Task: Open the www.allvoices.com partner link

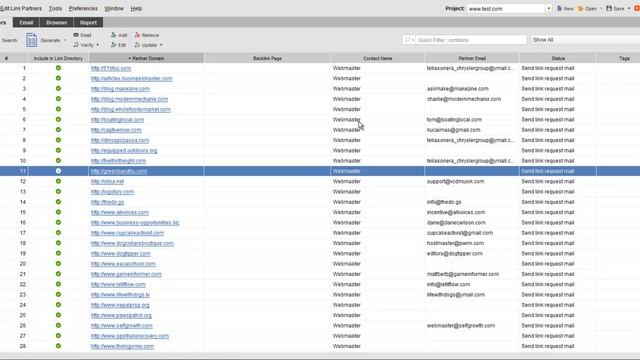Action: pos(120,212)
